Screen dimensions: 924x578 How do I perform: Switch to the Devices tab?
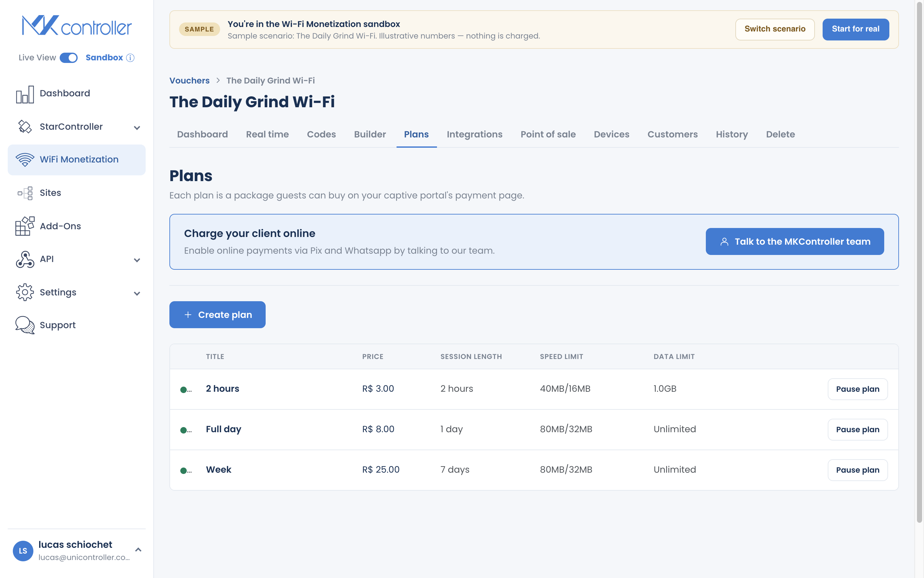tap(611, 135)
